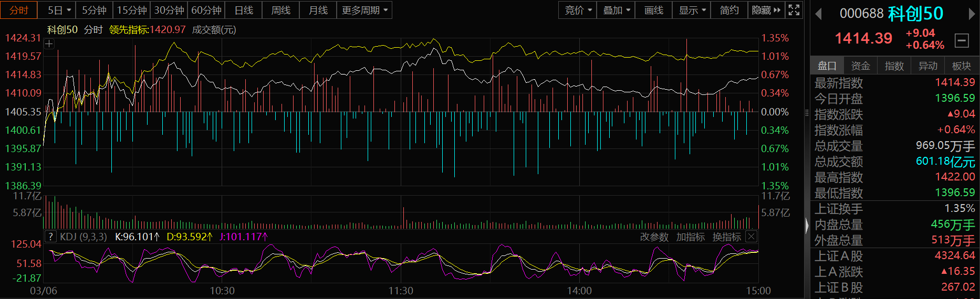Open the KDJ indicator help question mark

[x=50, y=237]
